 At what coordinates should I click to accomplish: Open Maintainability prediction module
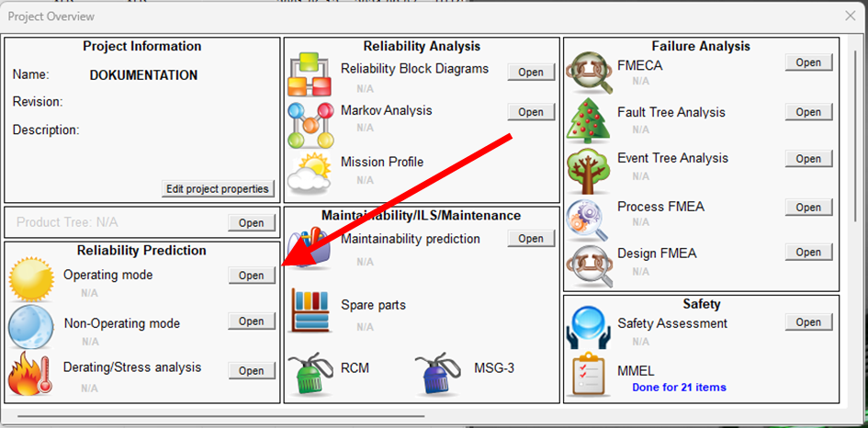coord(531,239)
